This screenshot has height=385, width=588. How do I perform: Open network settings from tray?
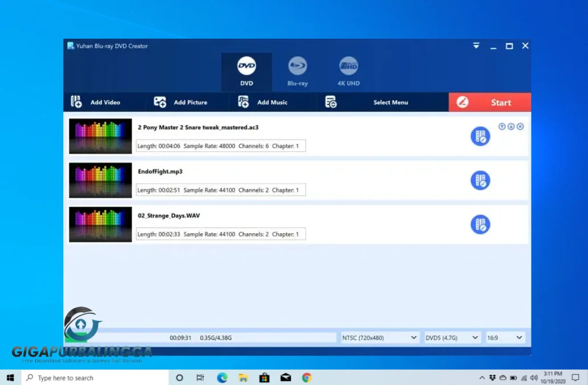click(524, 378)
